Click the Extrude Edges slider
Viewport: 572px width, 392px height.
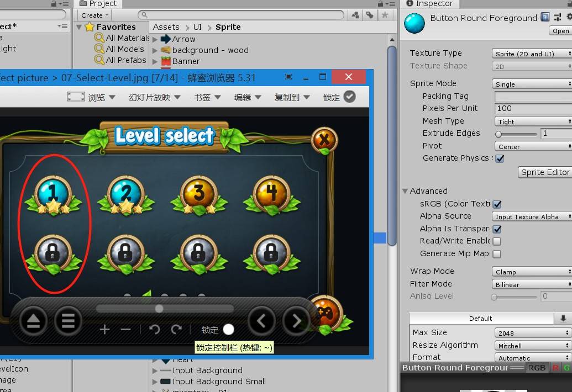pyautogui.click(x=516, y=134)
